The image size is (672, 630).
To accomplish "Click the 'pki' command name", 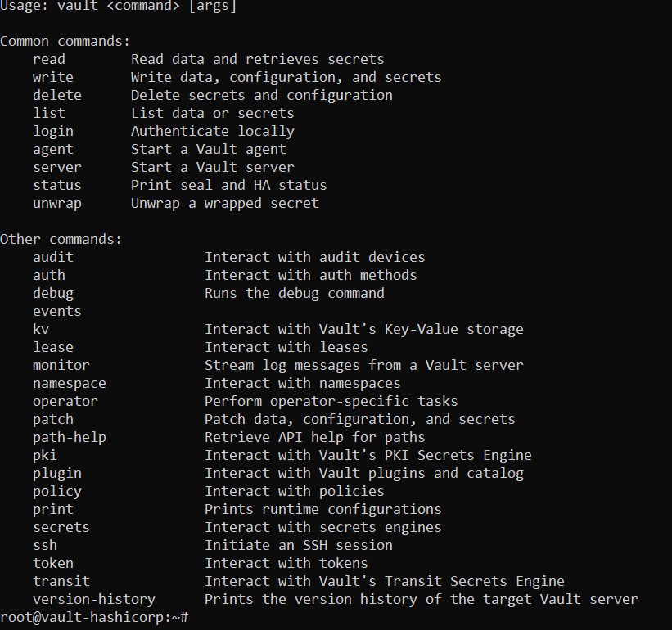I will click(x=45, y=455).
